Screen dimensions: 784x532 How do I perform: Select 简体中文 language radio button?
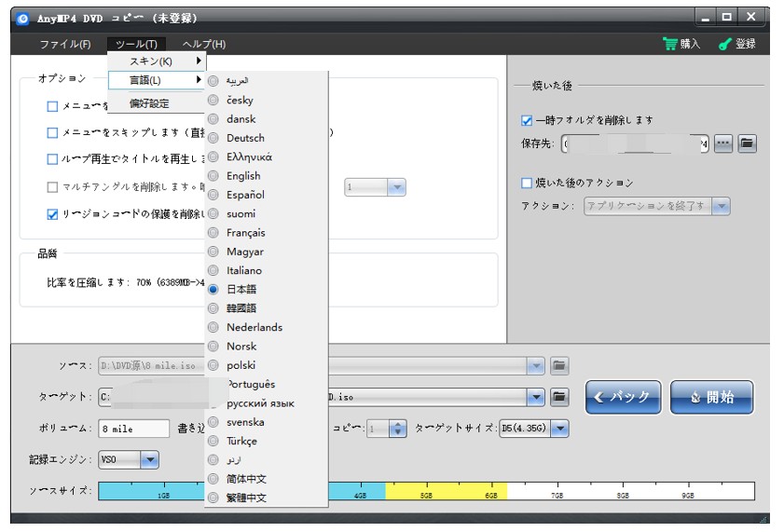tap(213, 479)
